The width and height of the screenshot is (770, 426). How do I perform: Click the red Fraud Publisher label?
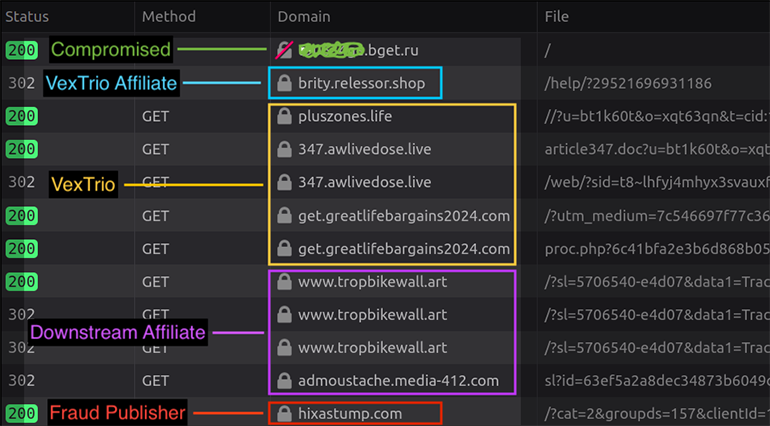pyautogui.click(x=117, y=413)
